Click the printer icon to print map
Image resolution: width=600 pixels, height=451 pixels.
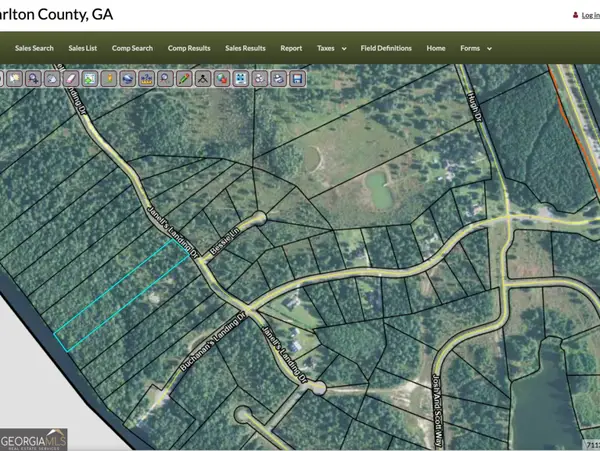(x=279, y=79)
